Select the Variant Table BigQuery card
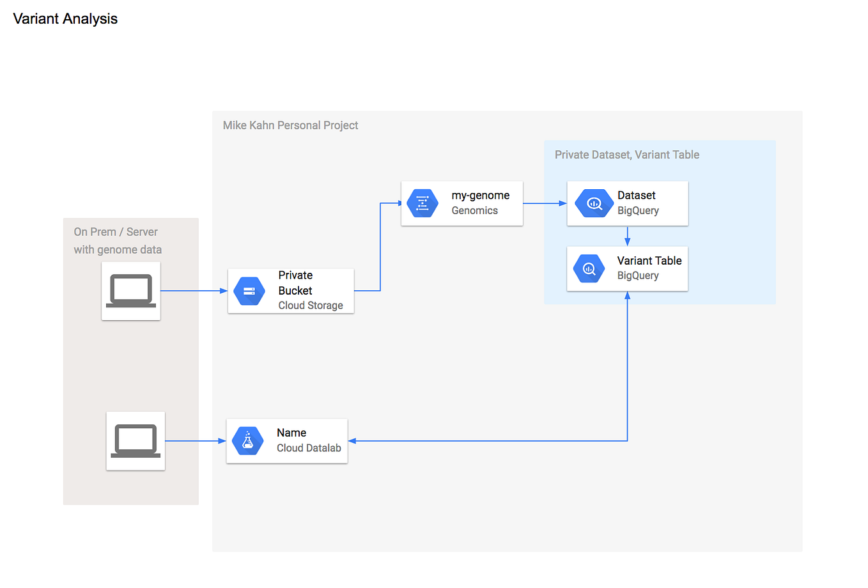The width and height of the screenshot is (868, 588). coord(627,268)
